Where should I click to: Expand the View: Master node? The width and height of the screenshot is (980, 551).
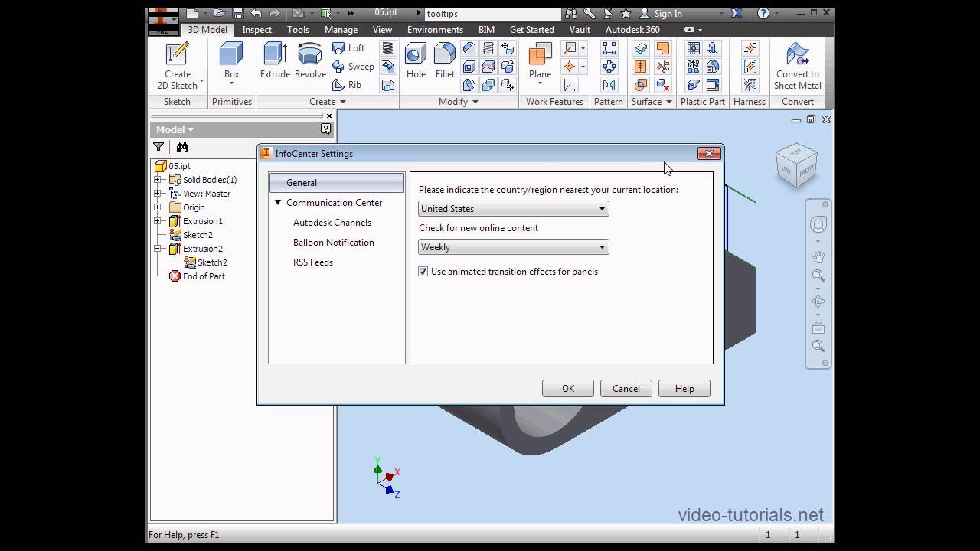(x=158, y=194)
